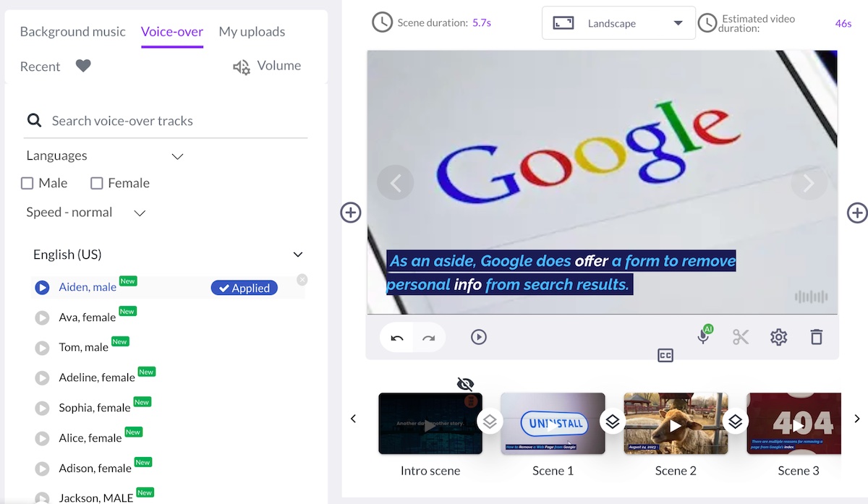Preview the Ava, female voice

tap(42, 317)
